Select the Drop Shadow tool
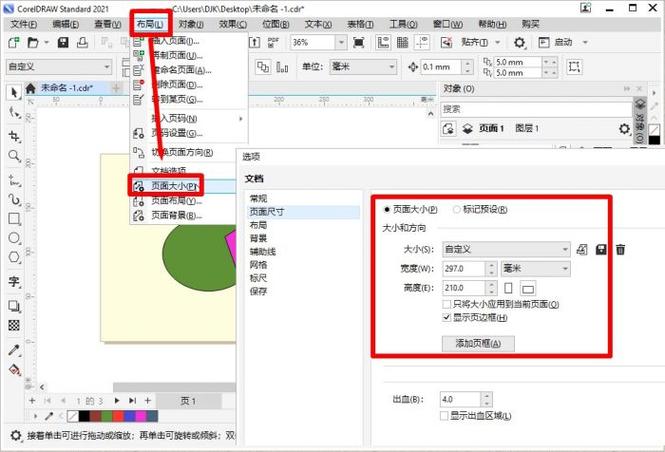 14,306
